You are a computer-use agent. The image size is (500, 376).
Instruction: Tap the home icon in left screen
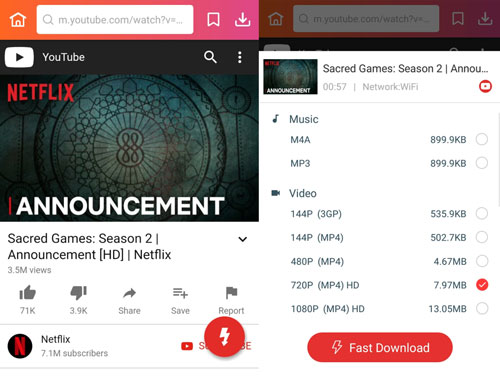coord(18,20)
